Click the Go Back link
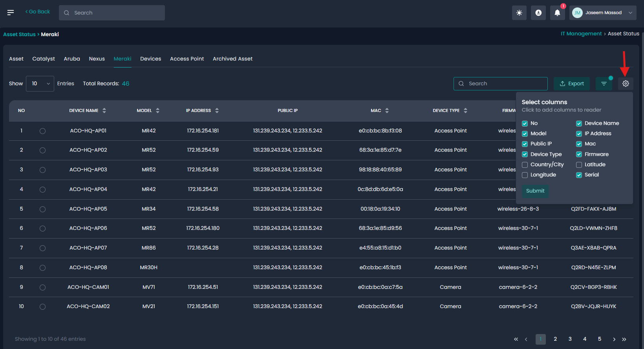644x349 pixels. [38, 12]
